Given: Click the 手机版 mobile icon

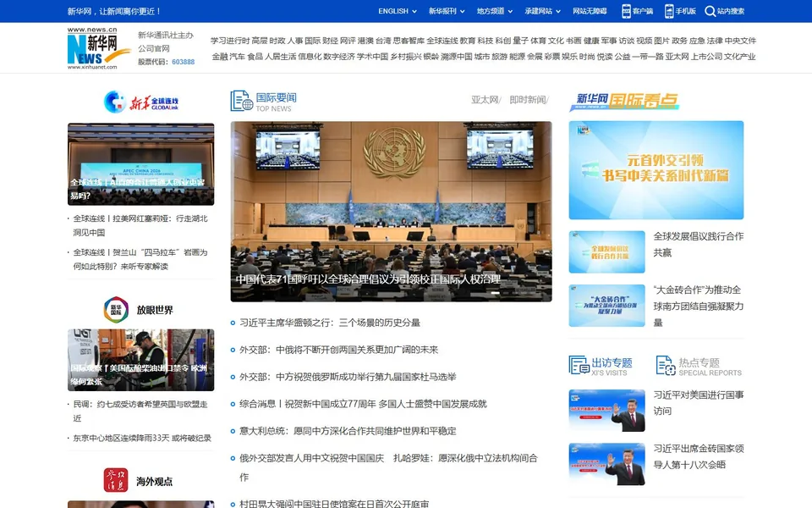Looking at the screenshot, I should (x=669, y=11).
